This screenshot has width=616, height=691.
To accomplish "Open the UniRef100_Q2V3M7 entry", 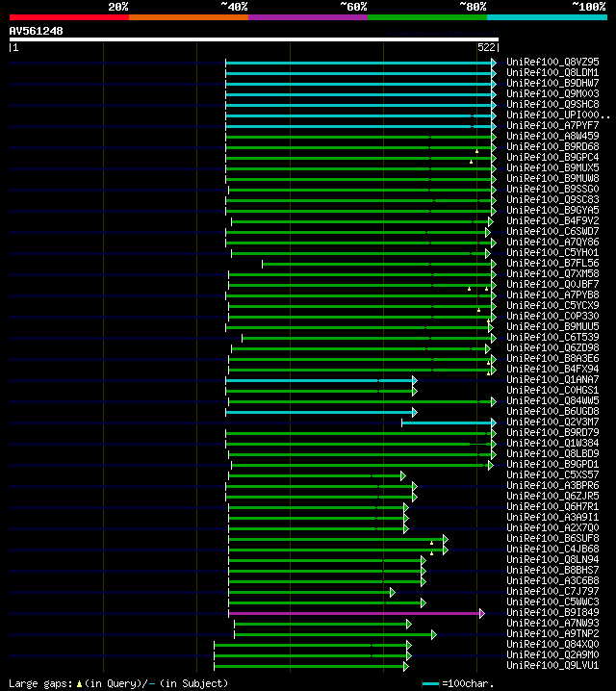I will click(552, 422).
